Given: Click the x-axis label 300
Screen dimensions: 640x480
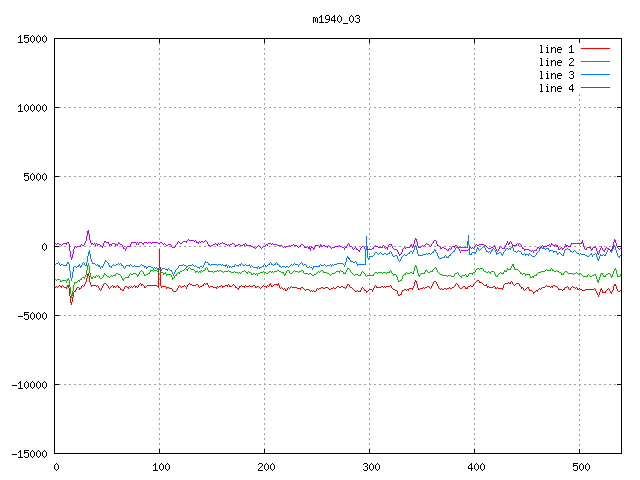Looking at the screenshot, I should 371,467.
